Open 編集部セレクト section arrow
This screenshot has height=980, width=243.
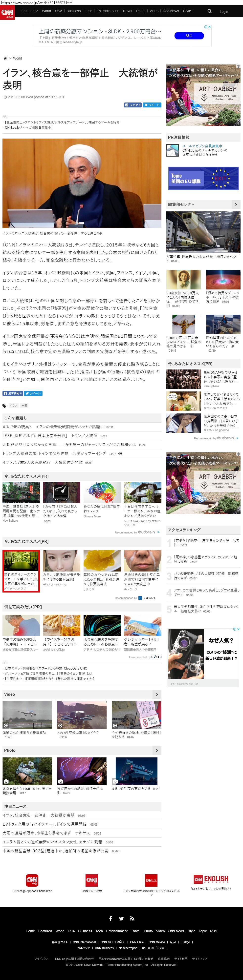(x=236, y=205)
